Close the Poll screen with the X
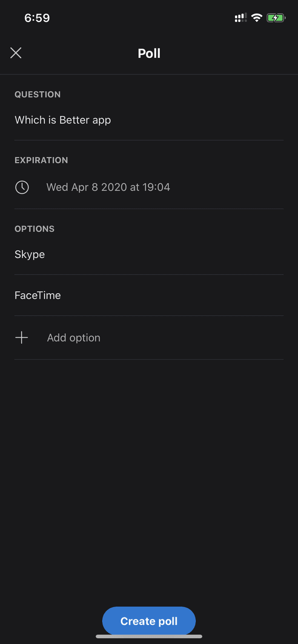 coord(16,53)
